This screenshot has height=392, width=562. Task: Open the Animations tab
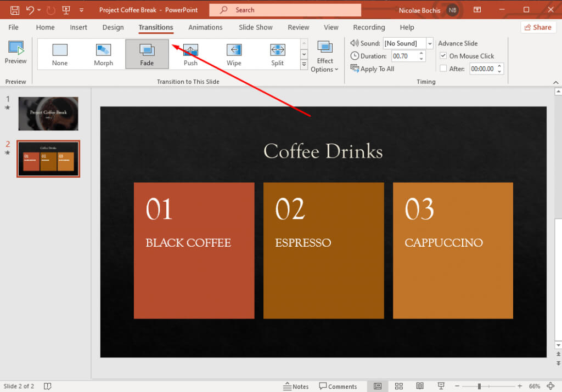pyautogui.click(x=205, y=27)
